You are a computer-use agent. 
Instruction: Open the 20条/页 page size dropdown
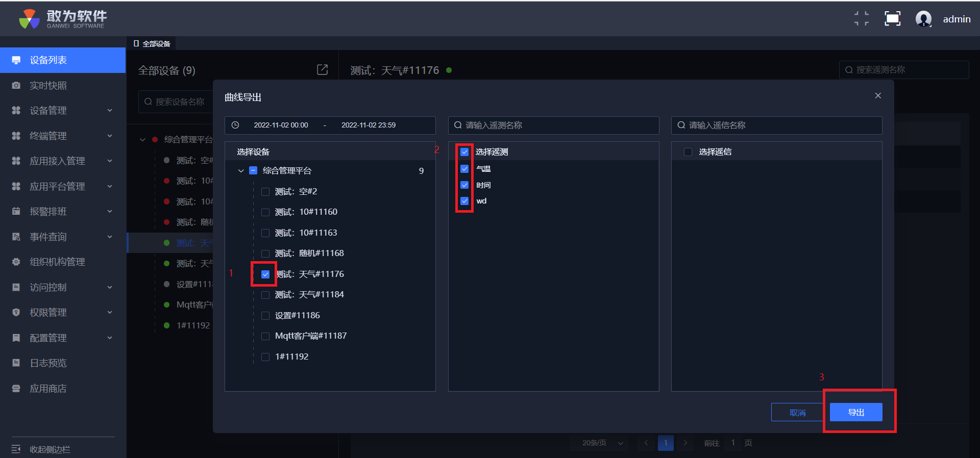click(600, 443)
